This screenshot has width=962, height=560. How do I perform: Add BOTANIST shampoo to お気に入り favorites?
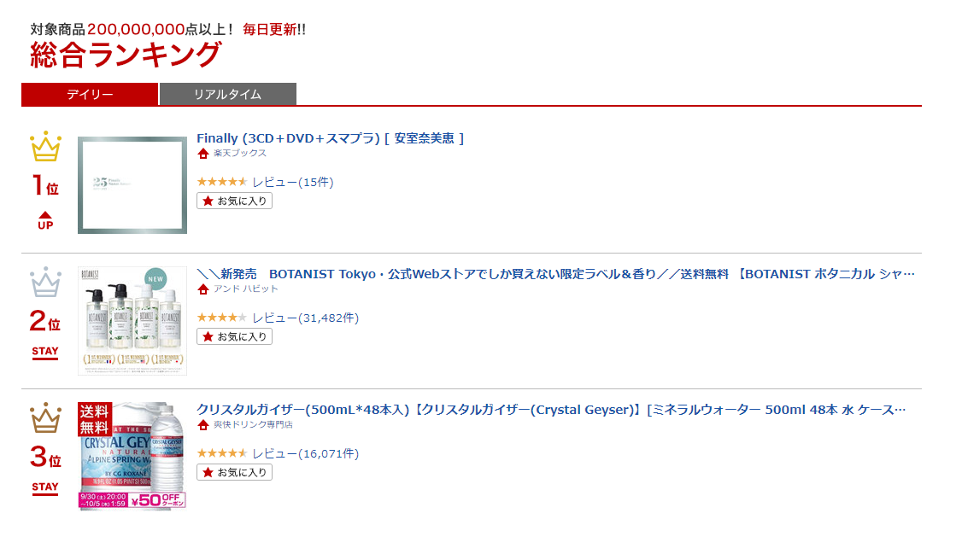click(x=234, y=337)
